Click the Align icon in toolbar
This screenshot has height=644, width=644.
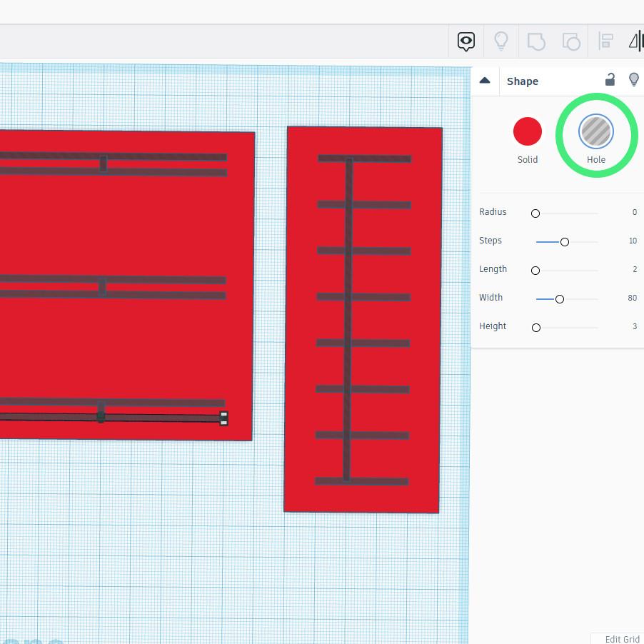(x=605, y=41)
